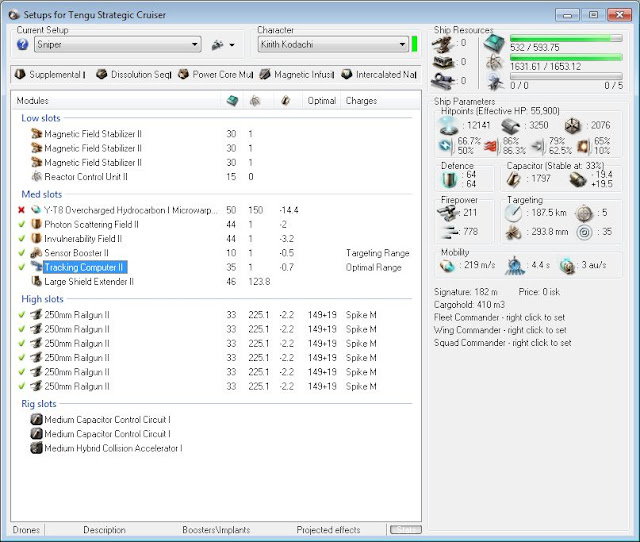
Task: Click the Stats button at bottom
Action: click(x=406, y=529)
